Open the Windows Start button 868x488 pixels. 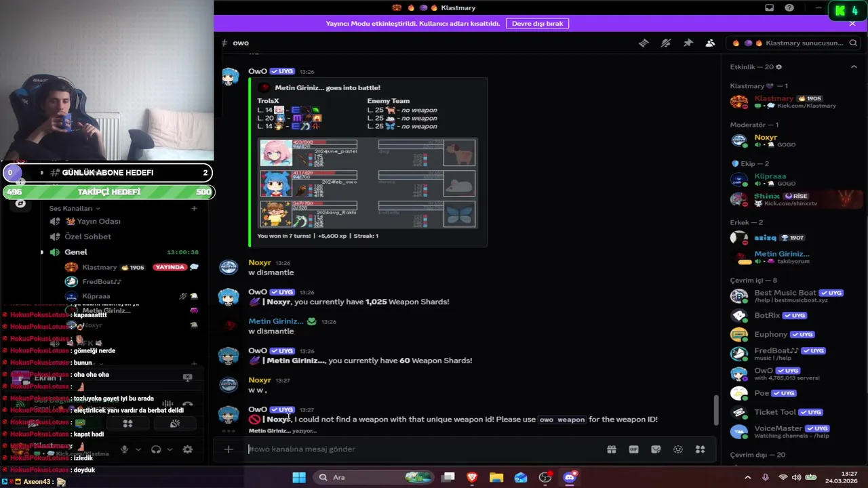(299, 477)
